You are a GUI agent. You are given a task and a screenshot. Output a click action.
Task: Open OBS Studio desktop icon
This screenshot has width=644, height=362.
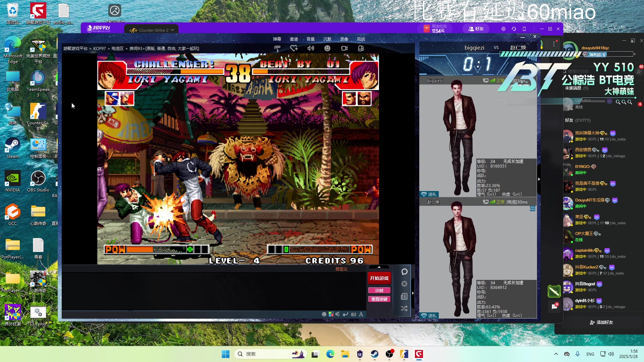pos(38,181)
